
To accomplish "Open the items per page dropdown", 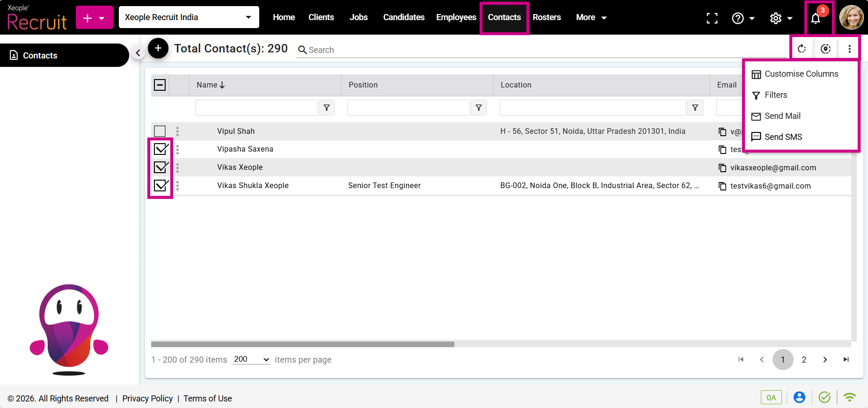I will pyautogui.click(x=251, y=359).
